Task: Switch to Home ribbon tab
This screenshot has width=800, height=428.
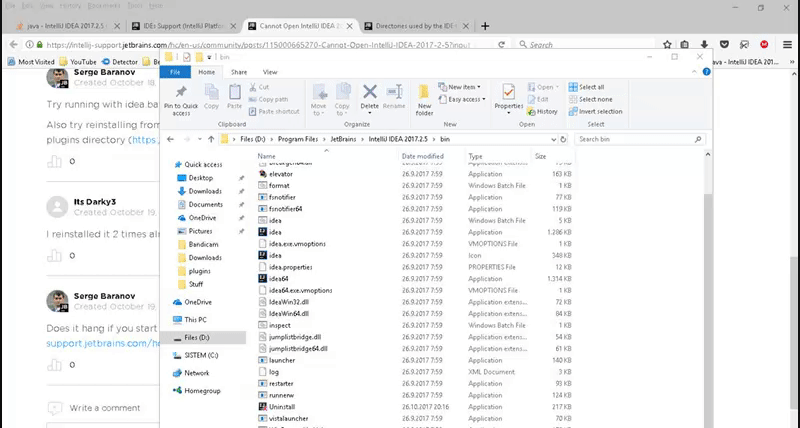Action: (207, 72)
